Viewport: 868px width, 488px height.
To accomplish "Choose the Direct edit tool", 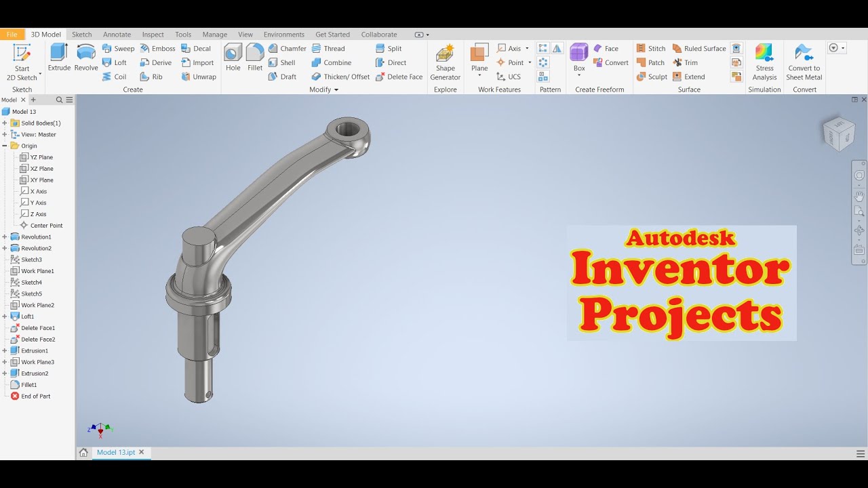I will (x=391, y=63).
